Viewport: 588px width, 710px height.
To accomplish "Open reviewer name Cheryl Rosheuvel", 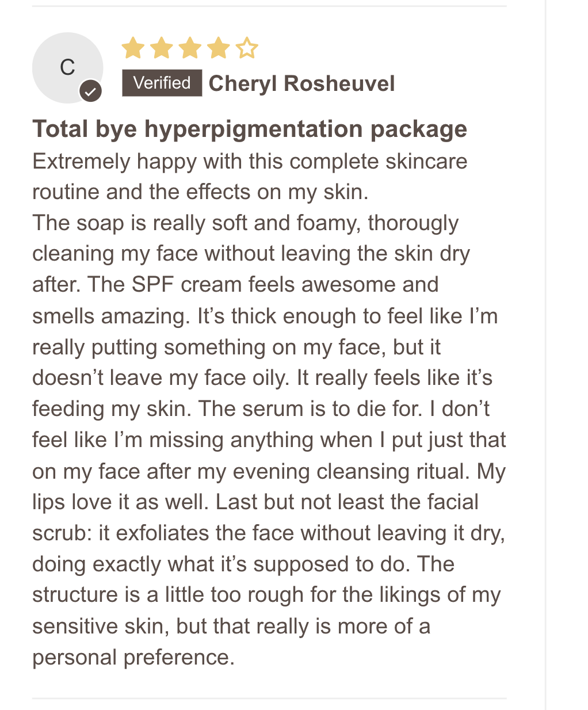I will point(301,83).
